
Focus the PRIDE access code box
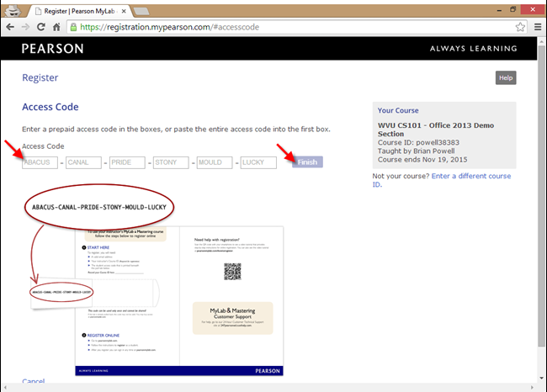(x=127, y=162)
